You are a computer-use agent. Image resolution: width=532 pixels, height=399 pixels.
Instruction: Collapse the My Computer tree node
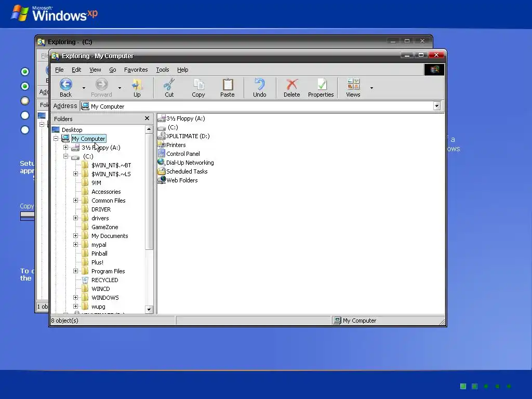click(x=56, y=138)
